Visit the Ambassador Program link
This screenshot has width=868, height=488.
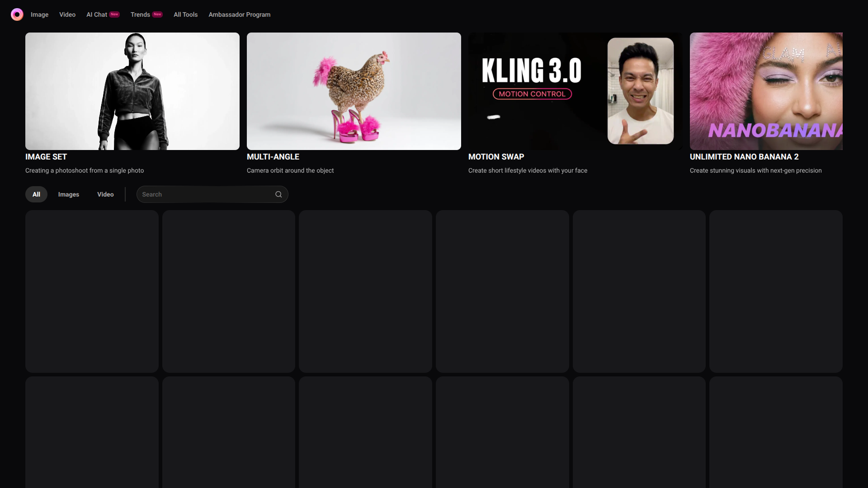239,14
